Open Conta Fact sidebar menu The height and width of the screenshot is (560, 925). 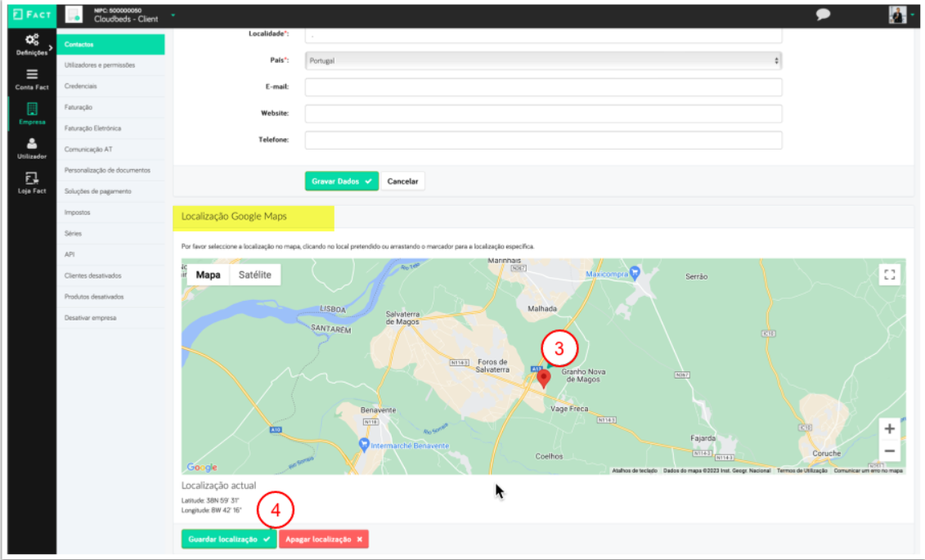(32, 78)
